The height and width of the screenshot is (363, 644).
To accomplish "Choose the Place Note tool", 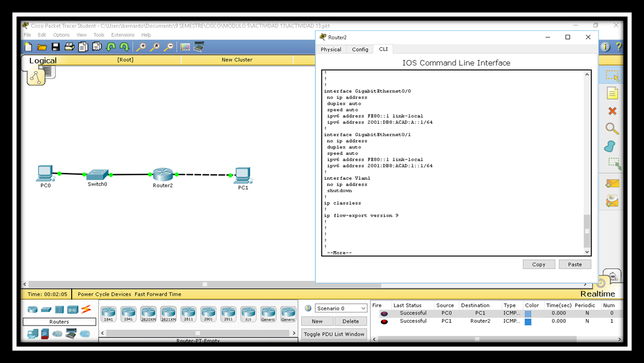I will tap(612, 93).
